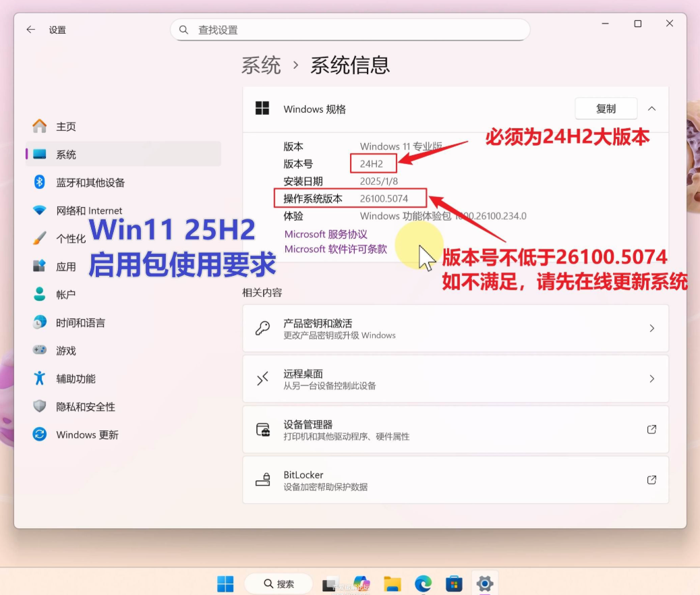The image size is (700, 595).
Task: Open 辅助功能 settings
Action: tap(76, 379)
